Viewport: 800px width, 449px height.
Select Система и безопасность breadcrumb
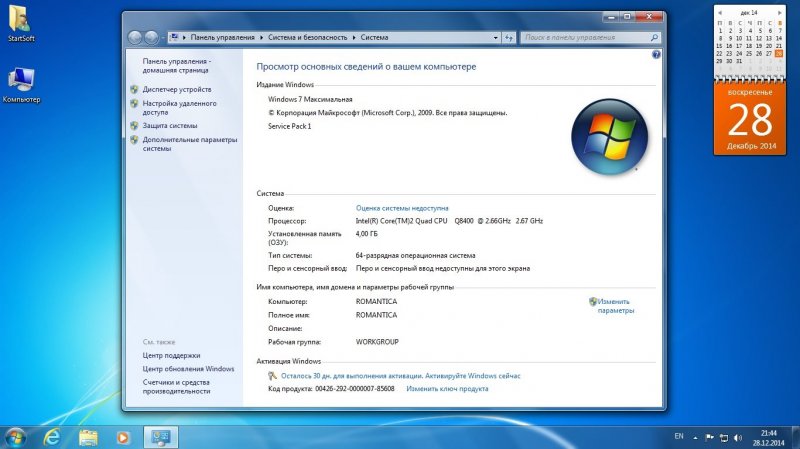[x=307, y=37]
